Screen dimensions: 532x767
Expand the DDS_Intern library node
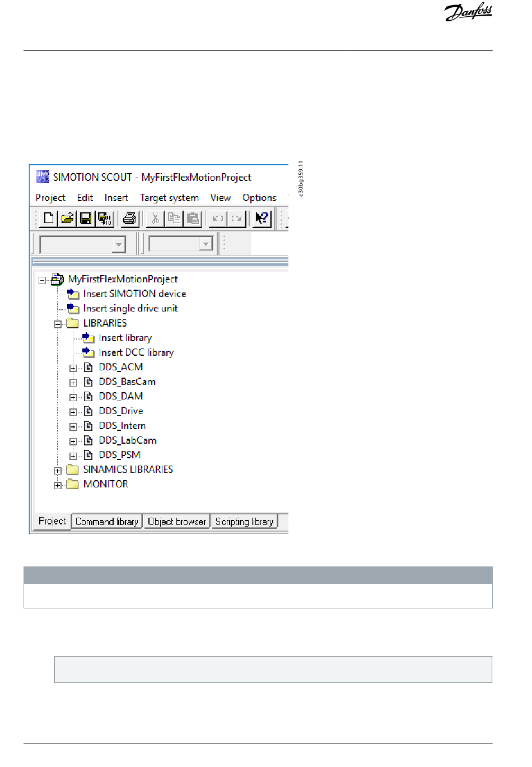73,426
